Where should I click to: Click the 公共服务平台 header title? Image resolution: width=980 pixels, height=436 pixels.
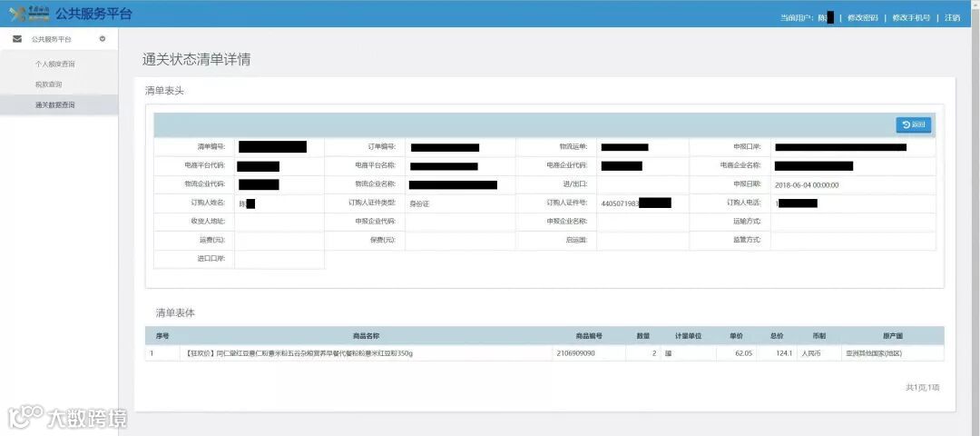(x=93, y=14)
